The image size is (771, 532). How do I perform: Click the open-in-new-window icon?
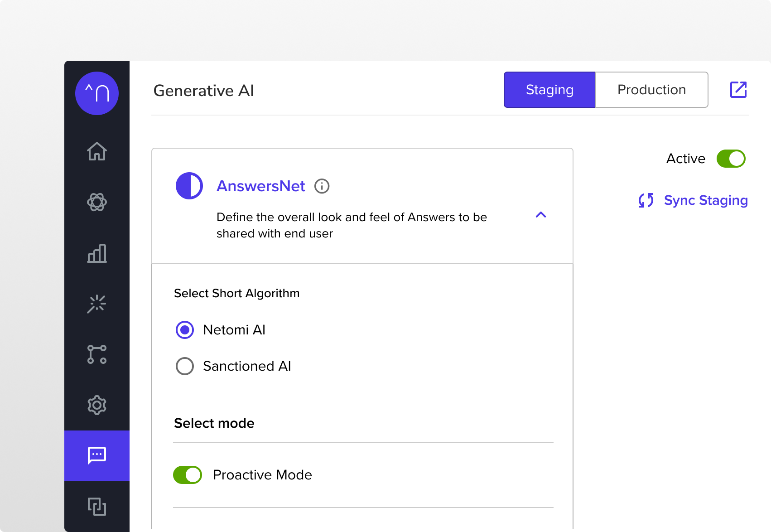(x=738, y=90)
